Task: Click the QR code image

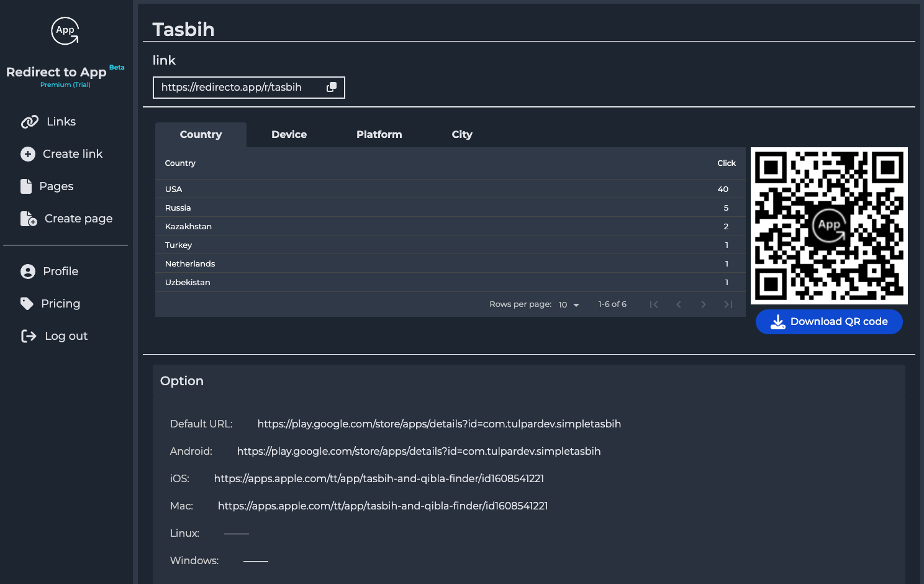Action: point(829,226)
